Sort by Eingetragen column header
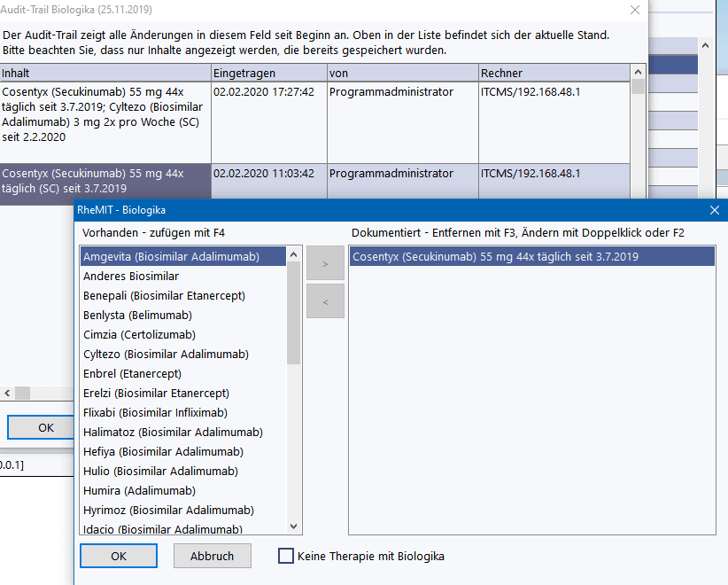The image size is (728, 585). [268, 73]
